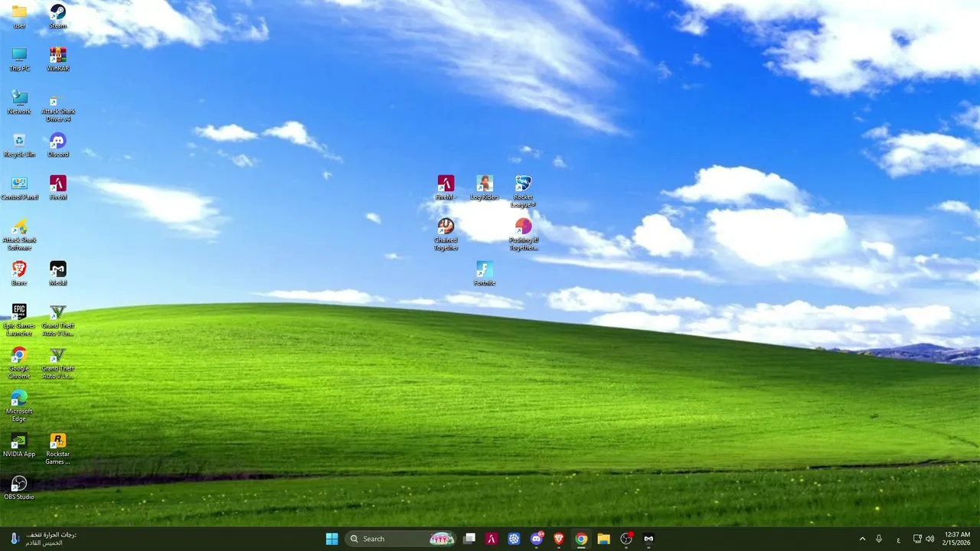Select the Rockstar Games desktop shortcut
The width and height of the screenshot is (980, 551).
coord(57,448)
